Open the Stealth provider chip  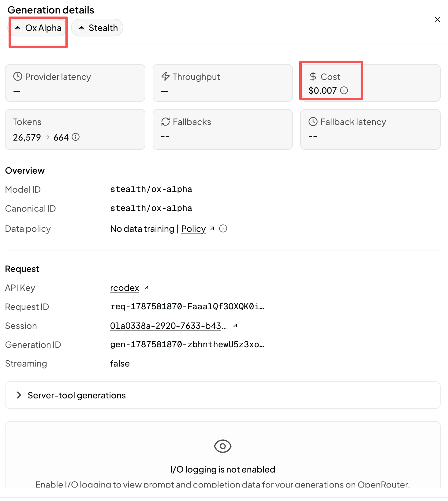click(x=97, y=28)
